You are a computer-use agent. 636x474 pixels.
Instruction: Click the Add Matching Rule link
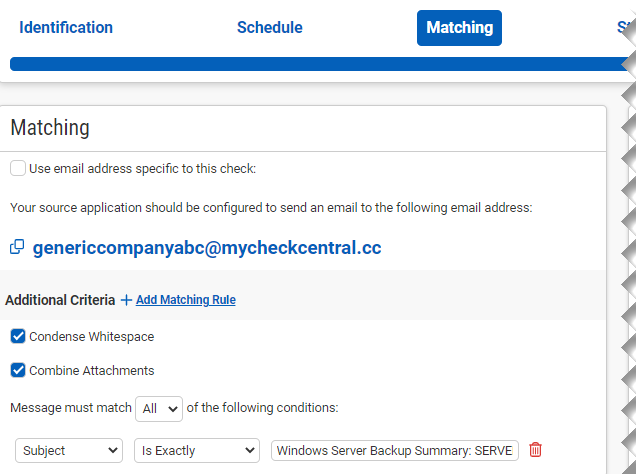point(186,300)
